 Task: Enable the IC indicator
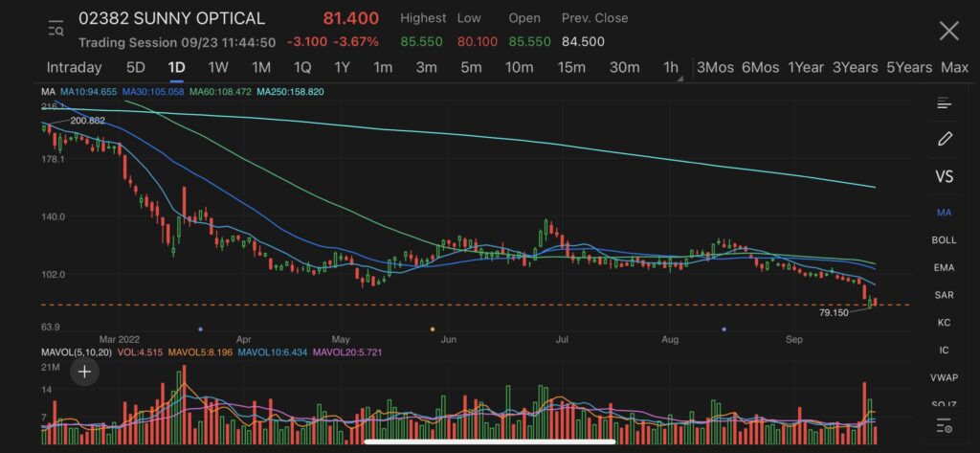point(944,351)
